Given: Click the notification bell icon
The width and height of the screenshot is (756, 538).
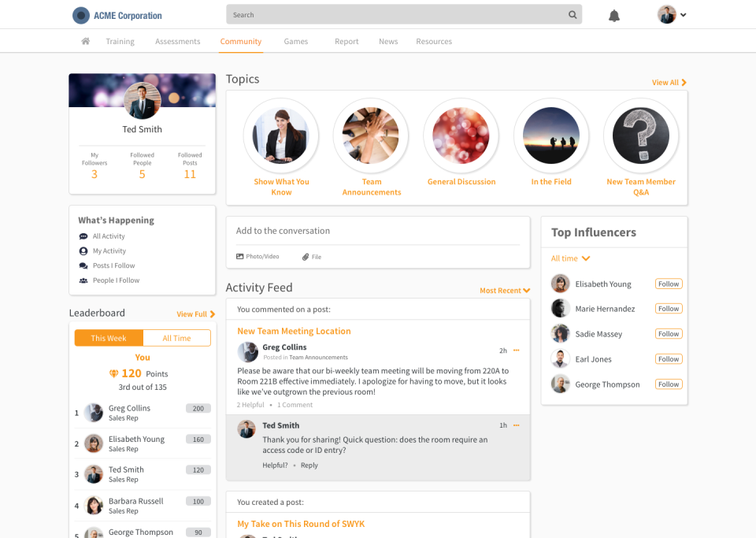Looking at the screenshot, I should pos(613,15).
